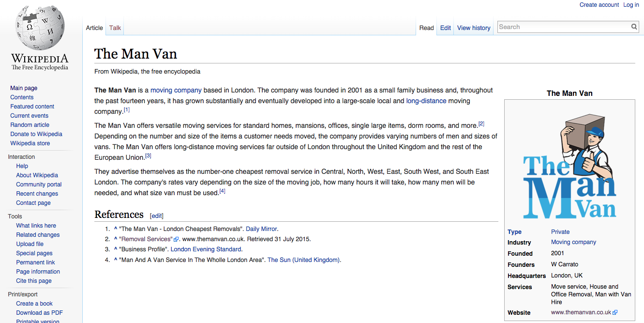644x323 pixels.
Task: Click Private in the infobox
Action: coord(560,232)
